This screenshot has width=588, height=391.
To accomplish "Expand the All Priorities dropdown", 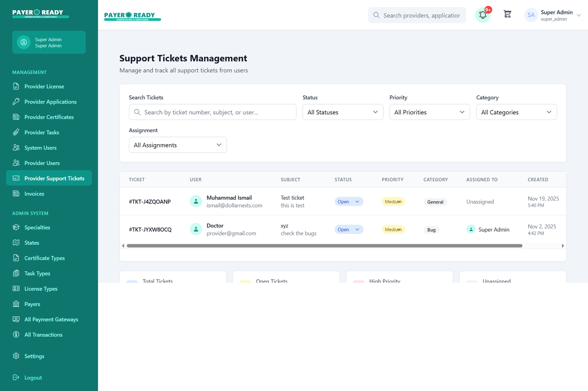I will 429,112.
